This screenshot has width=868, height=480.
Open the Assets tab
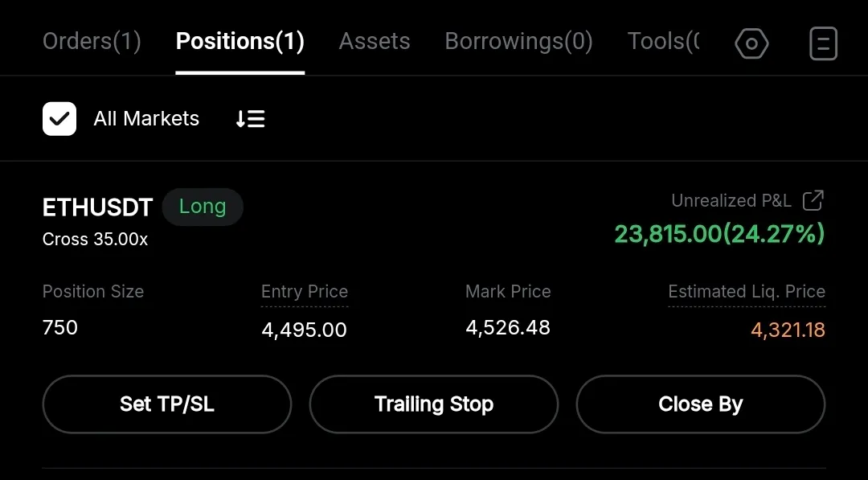coord(375,42)
